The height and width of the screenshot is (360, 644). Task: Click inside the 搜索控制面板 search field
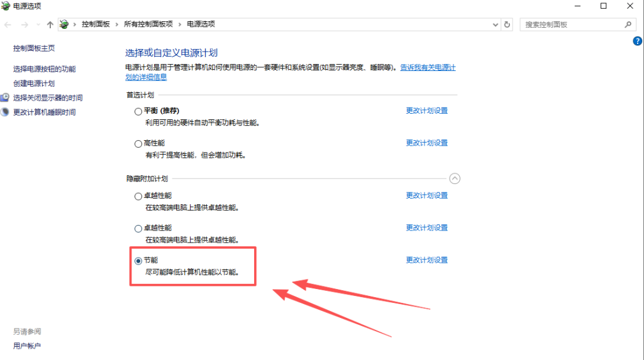(569, 25)
